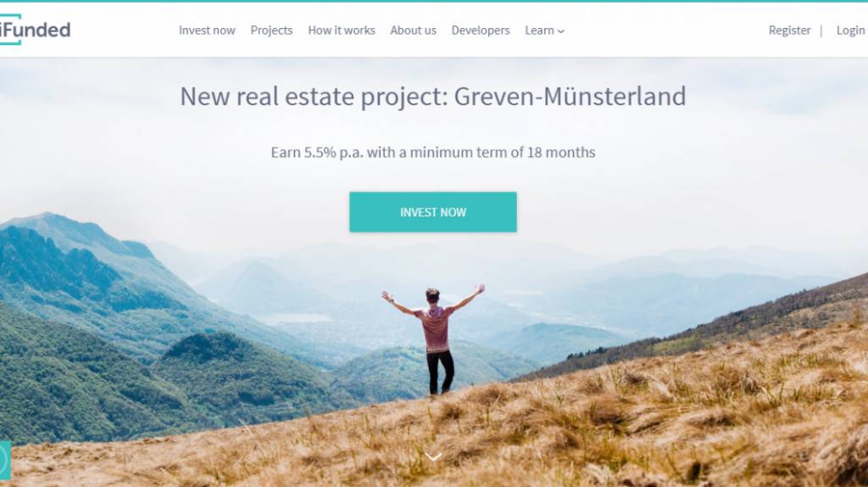Click the Greven-Münsterland project headline
Image resolution: width=868 pixels, height=487 pixels.
coord(433,97)
